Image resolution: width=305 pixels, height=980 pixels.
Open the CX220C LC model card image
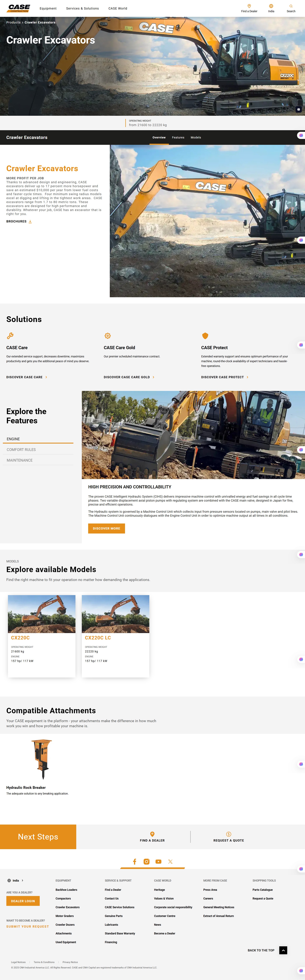(x=115, y=614)
